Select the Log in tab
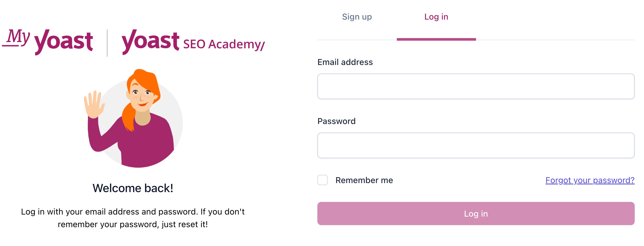This screenshot has width=644, height=246. tap(436, 17)
